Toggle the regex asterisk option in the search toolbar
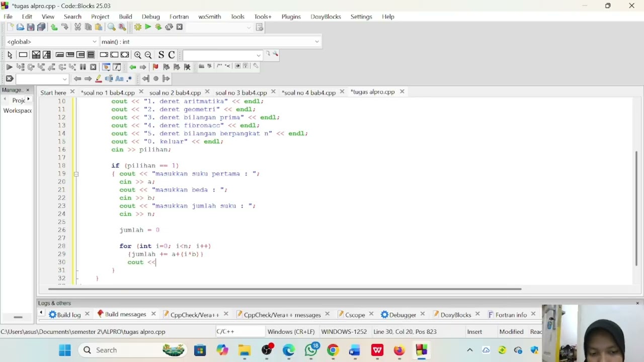This screenshot has width=644, height=362. click(129, 79)
